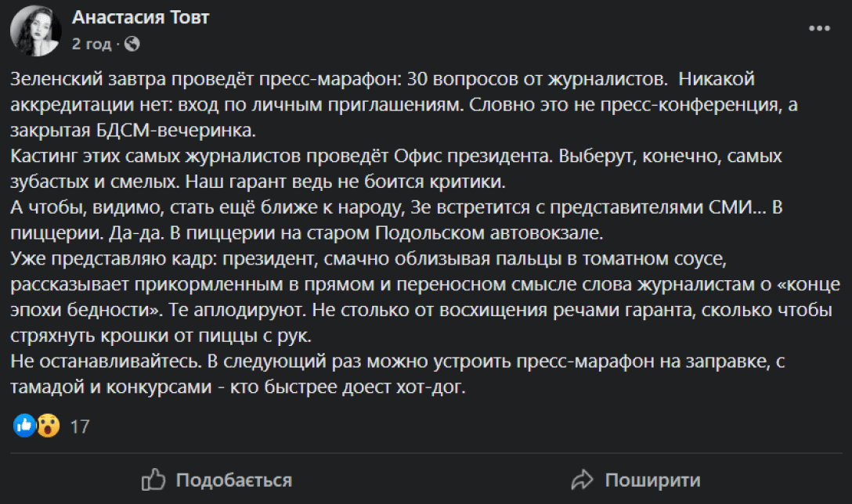Open Анастасия Товт's profile picture

[35, 32]
